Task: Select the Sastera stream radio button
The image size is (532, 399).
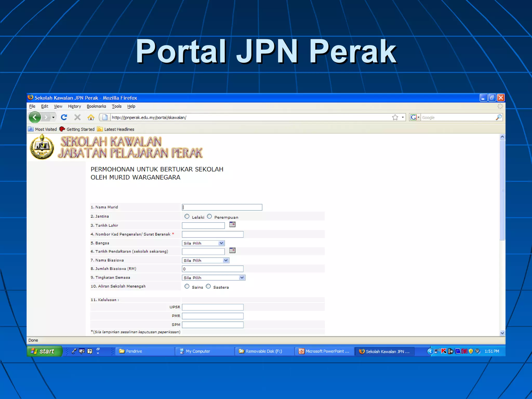Action: [208, 286]
